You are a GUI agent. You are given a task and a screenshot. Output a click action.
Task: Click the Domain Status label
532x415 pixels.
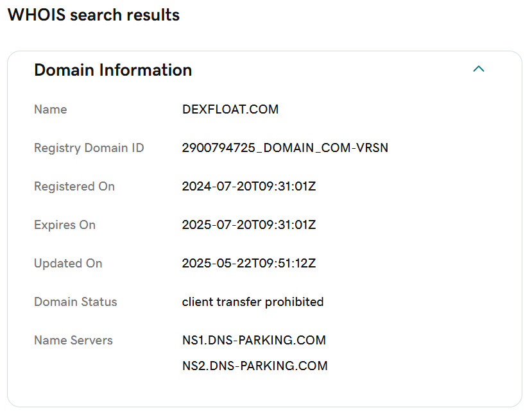point(75,302)
